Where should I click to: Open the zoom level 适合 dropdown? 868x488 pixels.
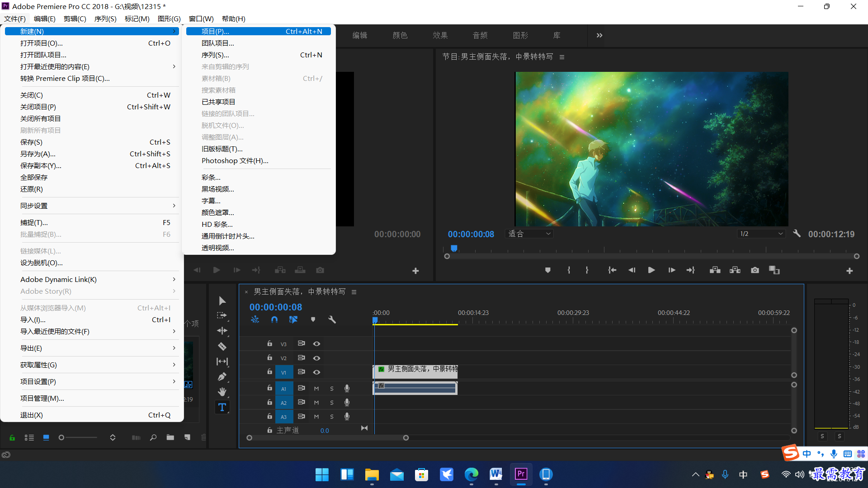pyautogui.click(x=529, y=234)
